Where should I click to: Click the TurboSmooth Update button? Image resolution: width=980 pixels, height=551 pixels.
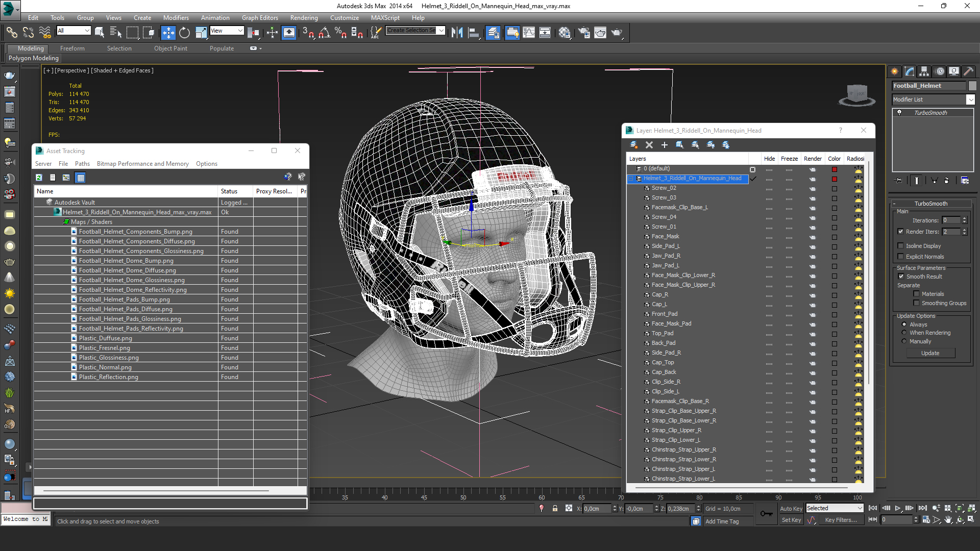coord(930,353)
